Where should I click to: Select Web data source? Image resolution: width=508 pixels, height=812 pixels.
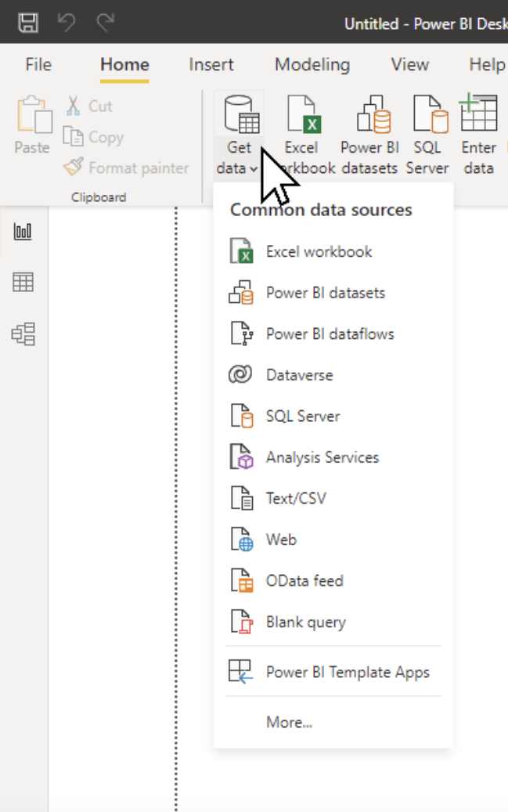click(x=333, y=540)
